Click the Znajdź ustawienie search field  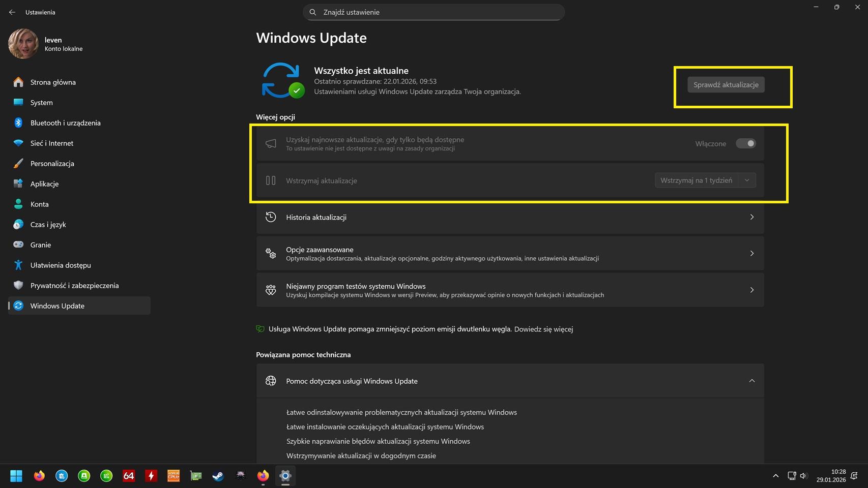[x=433, y=12]
